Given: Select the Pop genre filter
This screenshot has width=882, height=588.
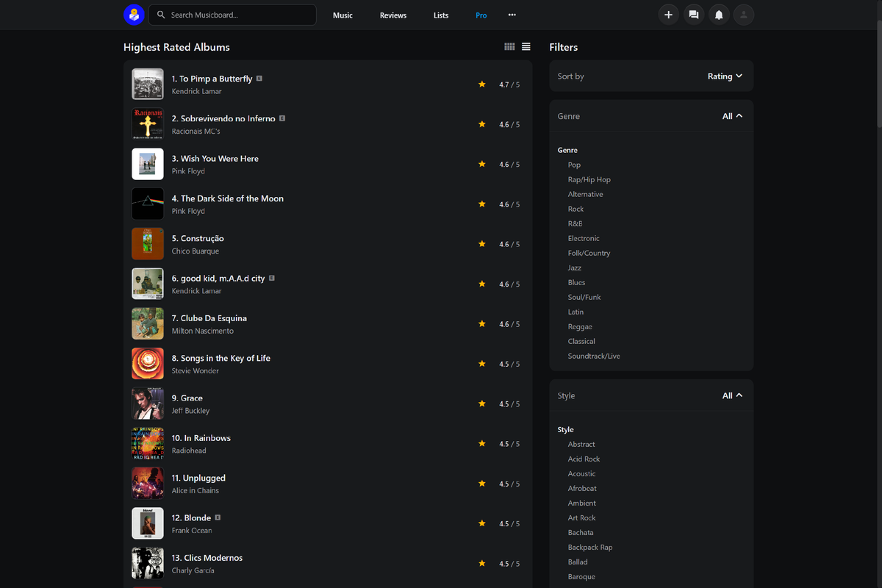Looking at the screenshot, I should 574,165.
